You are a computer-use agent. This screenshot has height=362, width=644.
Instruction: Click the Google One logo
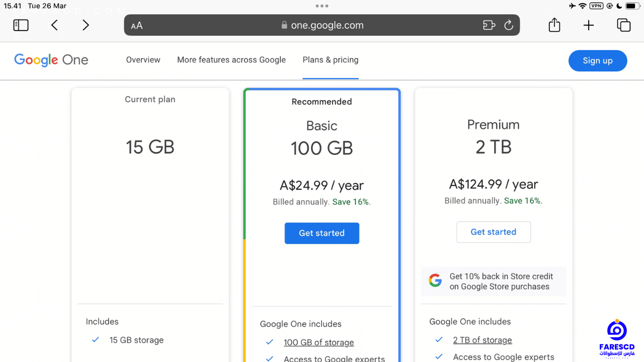(x=51, y=60)
